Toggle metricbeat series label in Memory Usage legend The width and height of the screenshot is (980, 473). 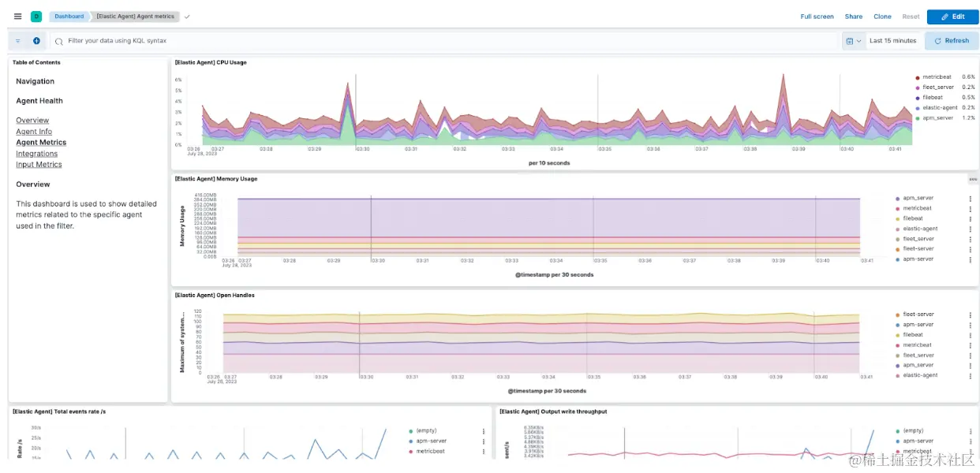click(x=918, y=209)
